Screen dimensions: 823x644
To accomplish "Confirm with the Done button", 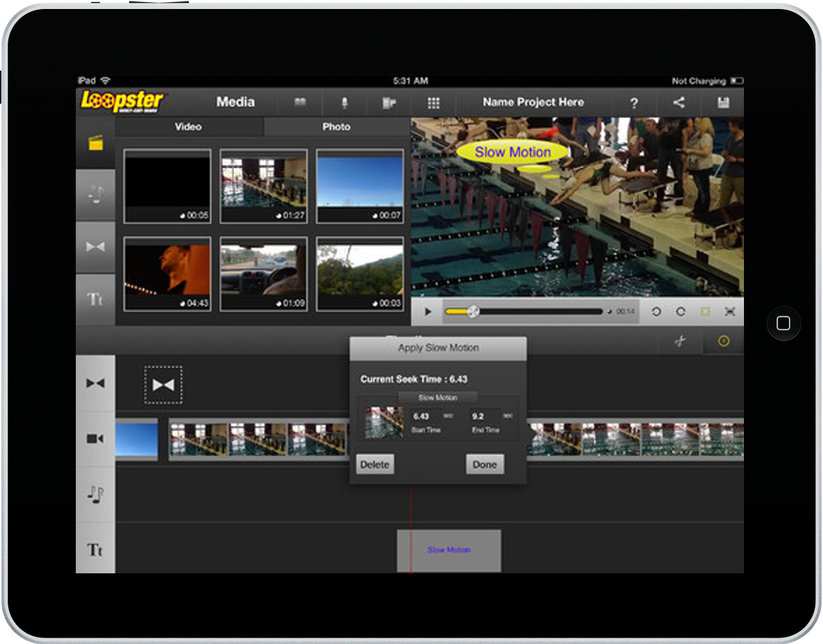I will [x=484, y=464].
